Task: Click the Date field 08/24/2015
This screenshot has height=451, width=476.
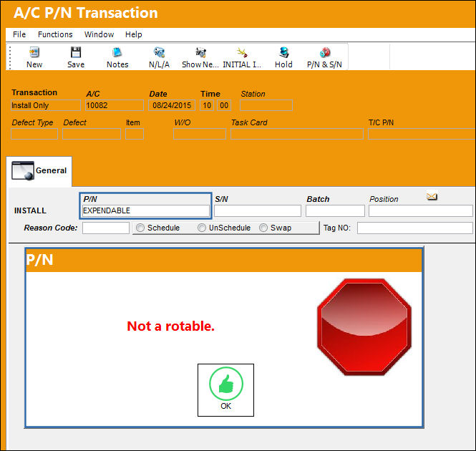Action: (172, 105)
